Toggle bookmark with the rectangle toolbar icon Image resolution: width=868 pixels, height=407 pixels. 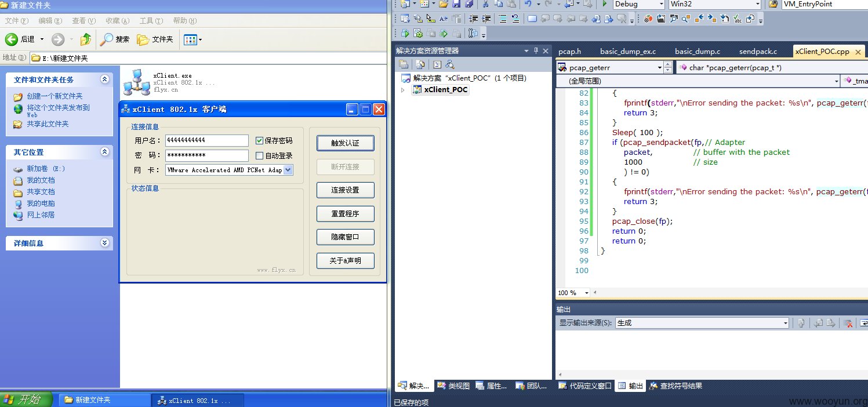click(x=532, y=19)
